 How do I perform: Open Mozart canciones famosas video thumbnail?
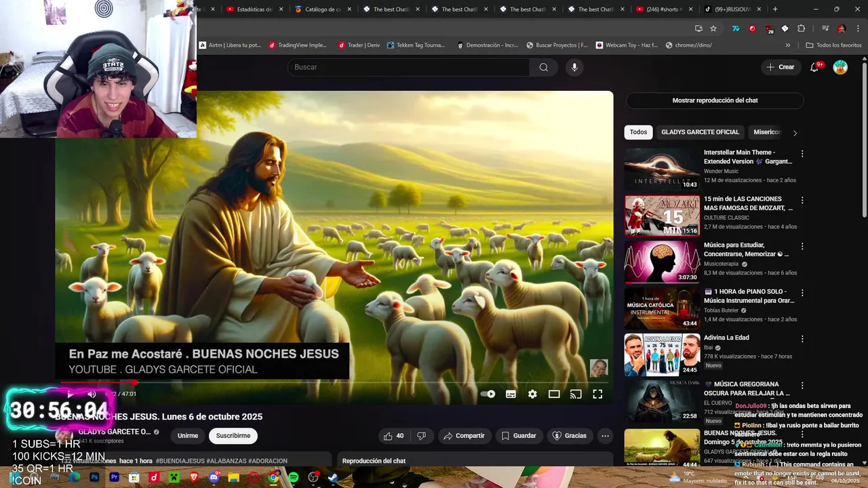tap(662, 216)
